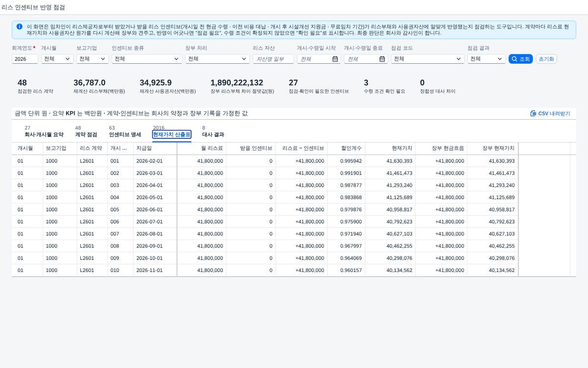Click the 보고기업 column header in the table

click(x=60, y=148)
